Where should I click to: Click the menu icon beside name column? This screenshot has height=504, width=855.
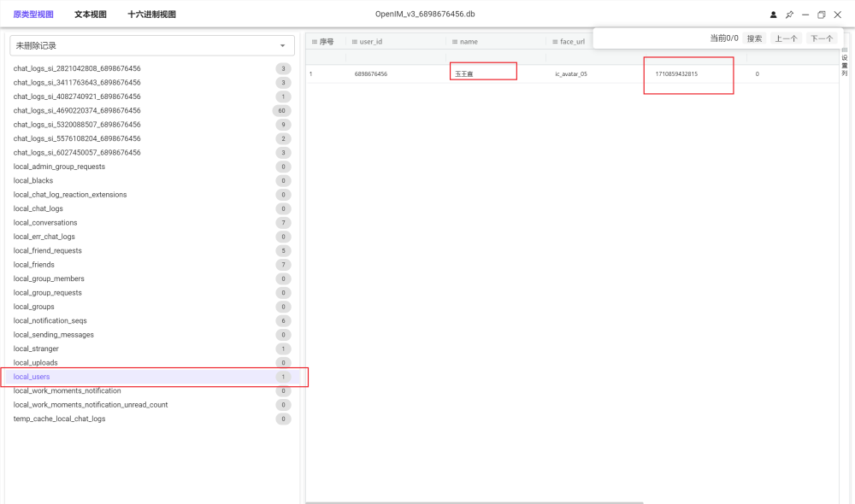454,42
